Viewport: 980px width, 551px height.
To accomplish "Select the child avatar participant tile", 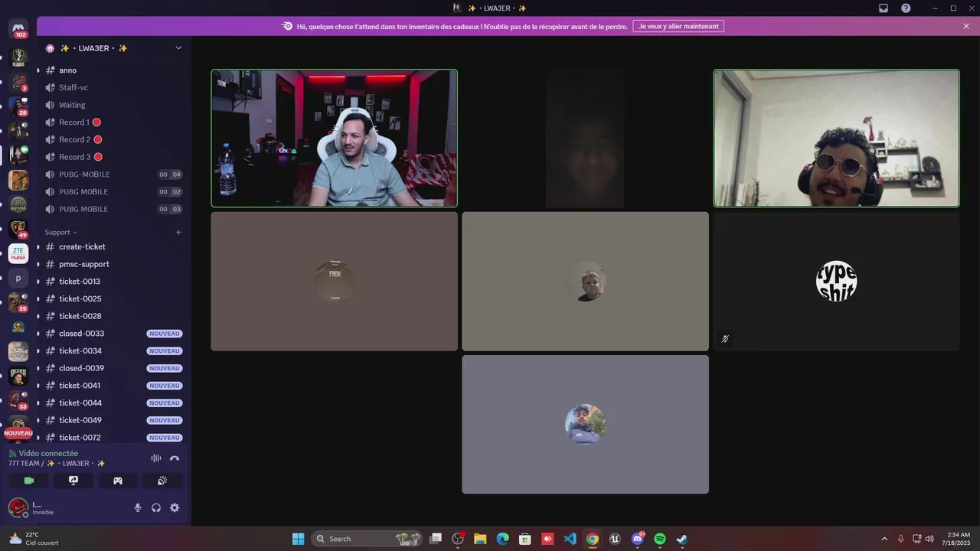I will pos(585,282).
